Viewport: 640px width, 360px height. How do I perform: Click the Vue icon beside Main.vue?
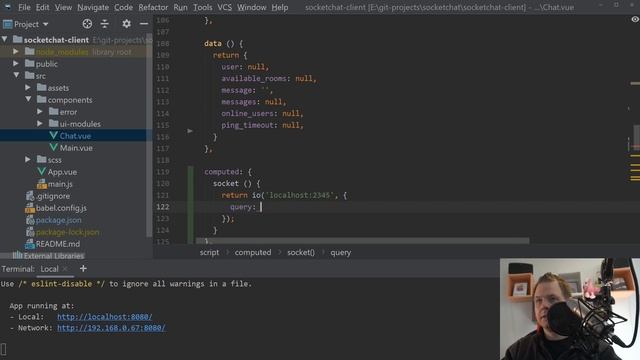(53, 147)
